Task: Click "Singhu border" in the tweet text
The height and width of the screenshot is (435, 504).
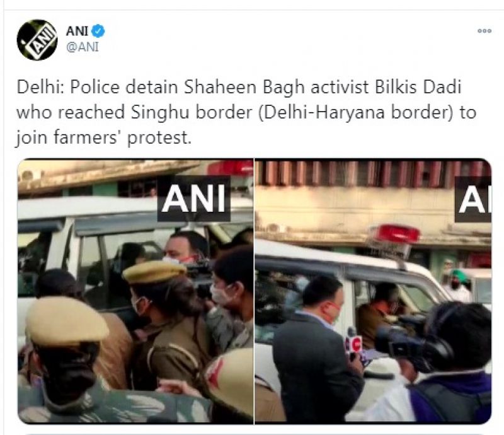Action: (x=192, y=113)
